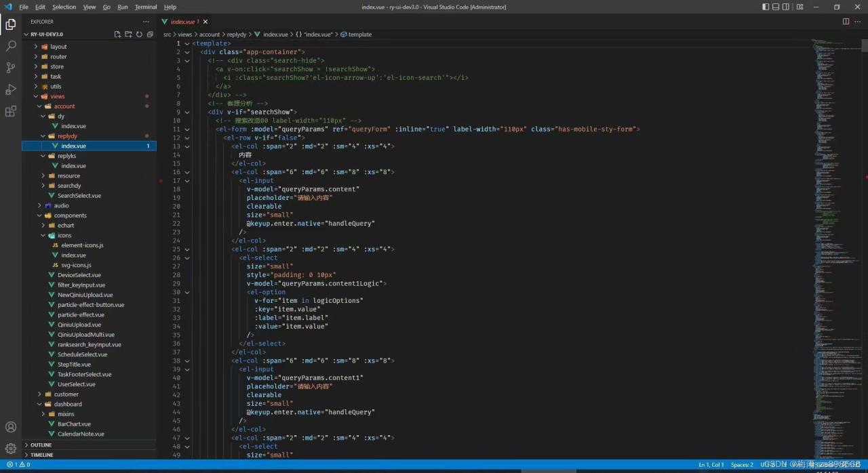Toggle the bottom panel visibility
The height and width of the screenshot is (473, 868).
click(x=776, y=7)
